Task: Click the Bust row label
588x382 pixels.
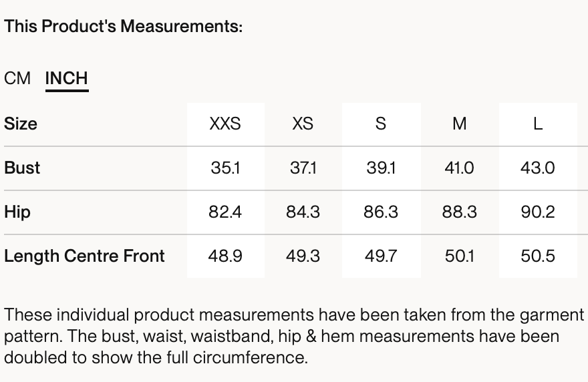Action: 22,168
